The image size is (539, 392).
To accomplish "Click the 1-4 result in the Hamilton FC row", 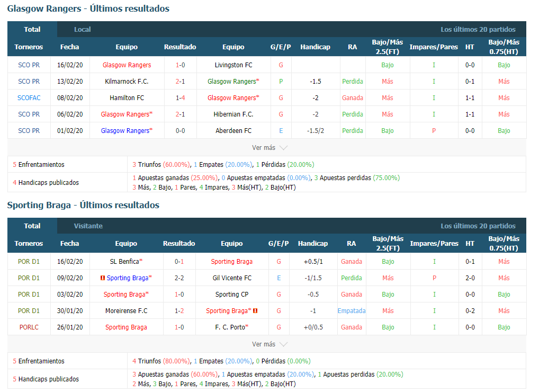I will click(180, 98).
